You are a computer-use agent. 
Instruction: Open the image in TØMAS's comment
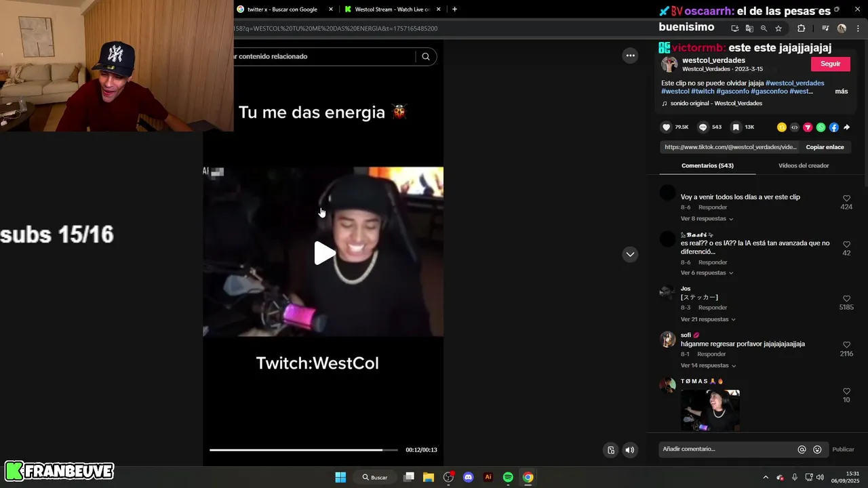coord(710,410)
